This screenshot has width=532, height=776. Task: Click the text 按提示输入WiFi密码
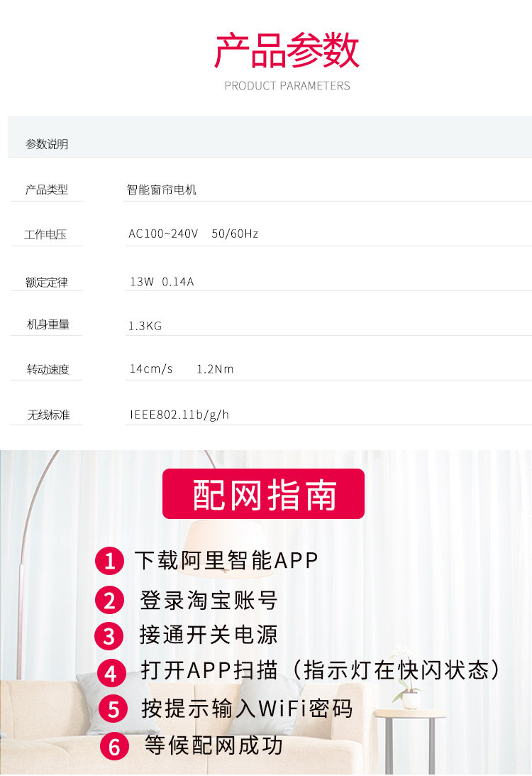[x=248, y=709]
